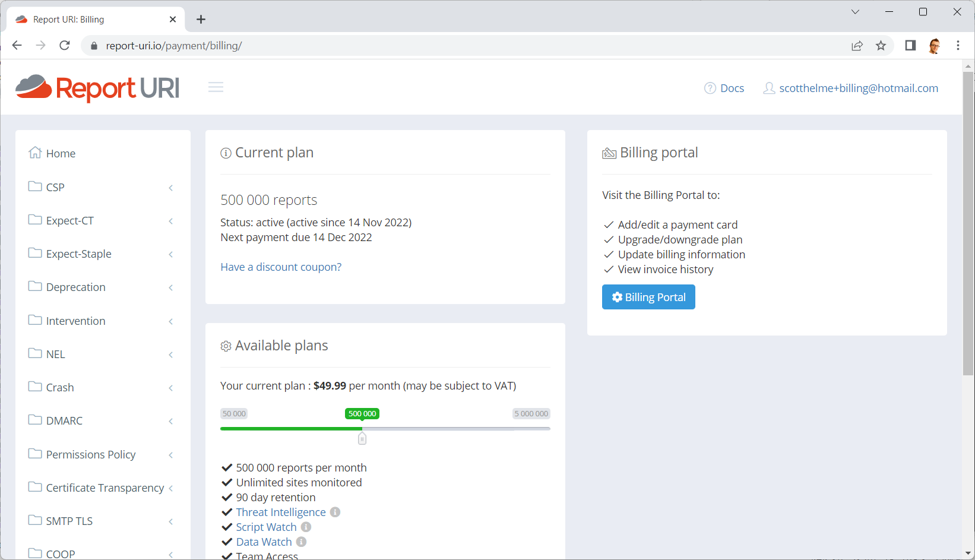Click the Report URI logo

pyautogui.click(x=97, y=88)
